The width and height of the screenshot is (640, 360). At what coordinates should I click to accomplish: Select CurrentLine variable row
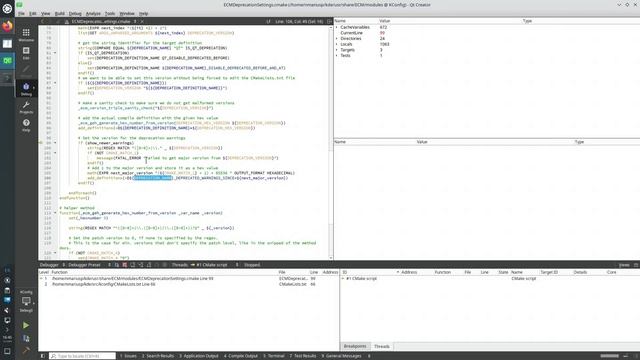[487, 33]
